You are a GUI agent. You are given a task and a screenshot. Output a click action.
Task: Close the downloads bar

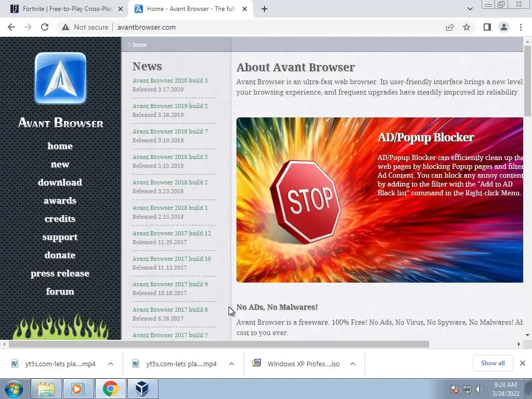[523, 363]
